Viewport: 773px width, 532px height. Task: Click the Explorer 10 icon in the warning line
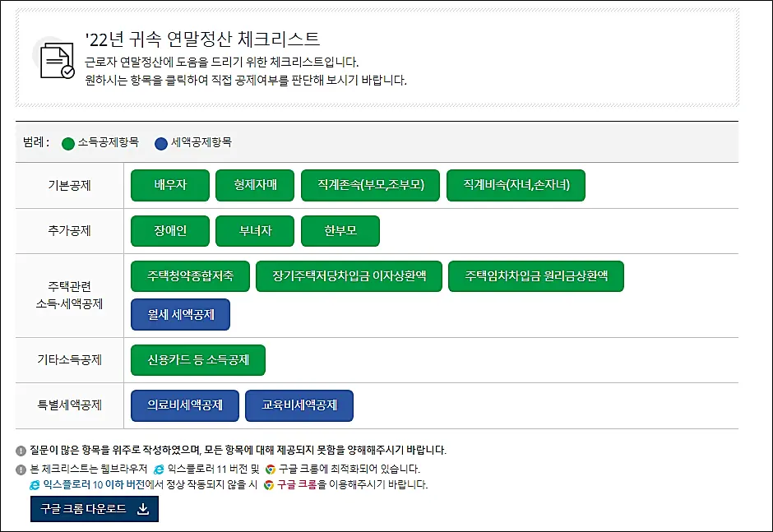33,485
